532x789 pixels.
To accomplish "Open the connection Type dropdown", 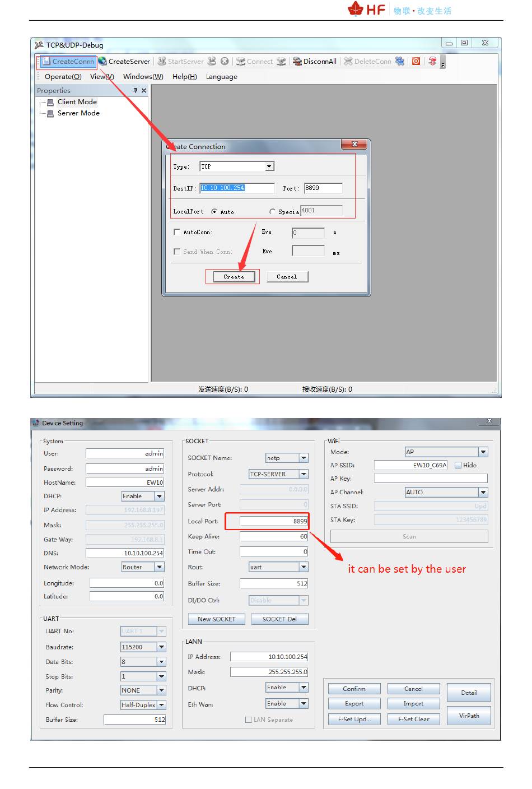I will 269,166.
